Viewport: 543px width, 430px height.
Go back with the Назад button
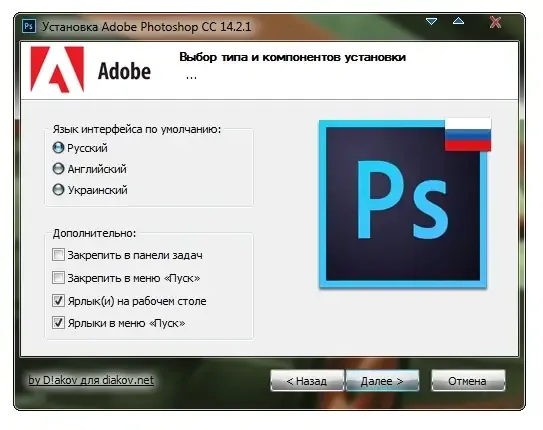click(307, 381)
